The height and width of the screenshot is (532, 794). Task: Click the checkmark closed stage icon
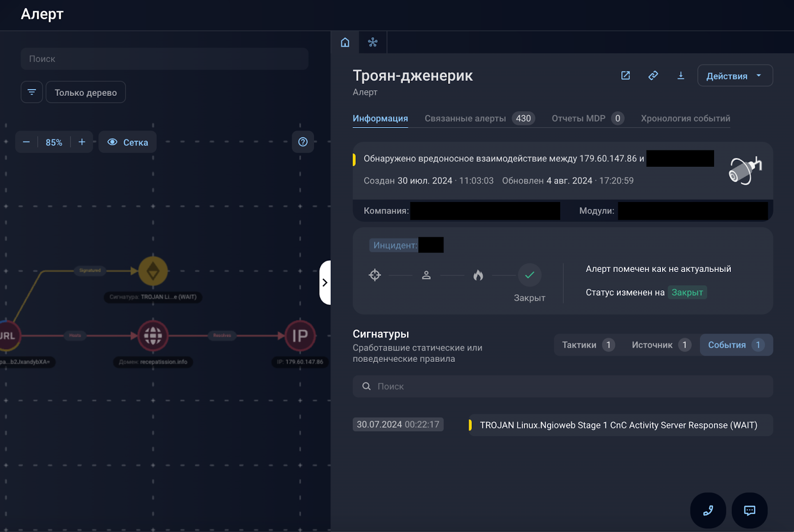529,275
